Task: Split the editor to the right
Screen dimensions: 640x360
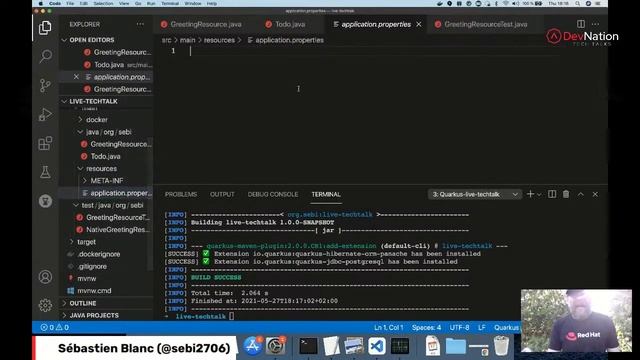Action: (x=580, y=24)
